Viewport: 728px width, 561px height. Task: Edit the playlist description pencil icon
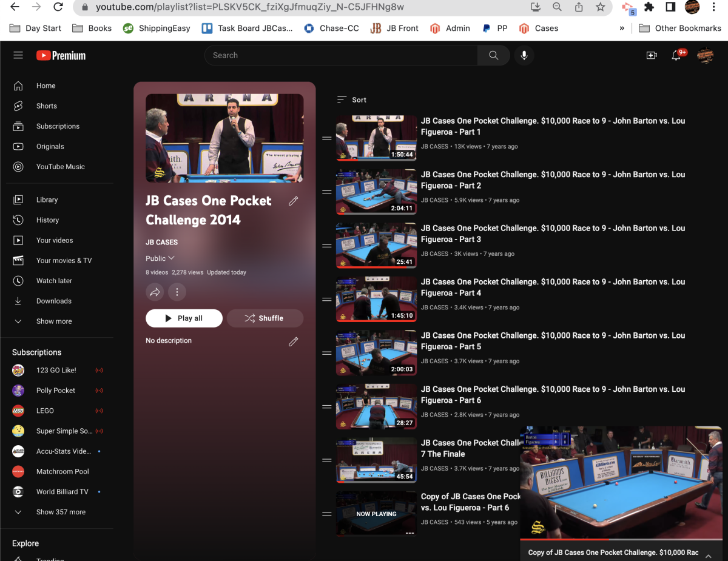[294, 342]
